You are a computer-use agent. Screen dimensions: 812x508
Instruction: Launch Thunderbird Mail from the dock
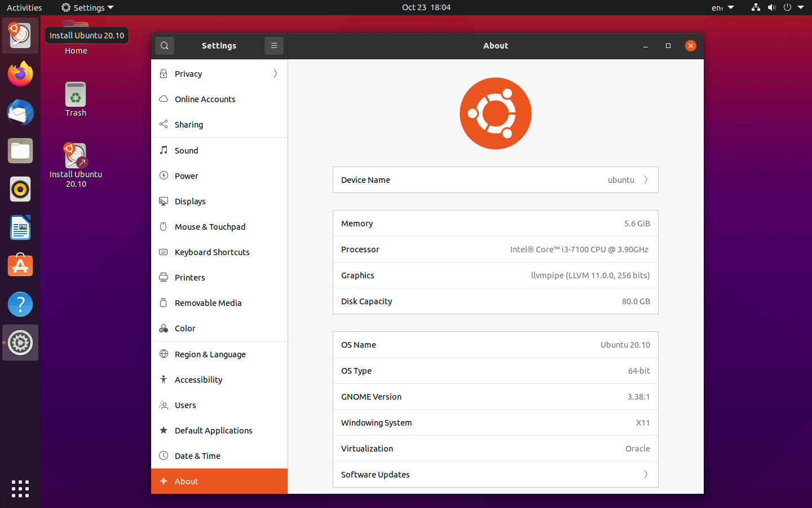[20, 112]
